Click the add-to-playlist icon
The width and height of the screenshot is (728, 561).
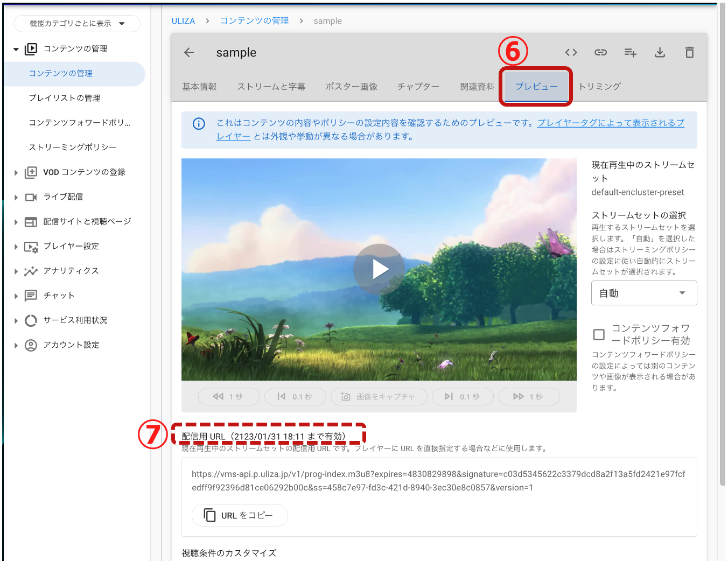coord(630,52)
